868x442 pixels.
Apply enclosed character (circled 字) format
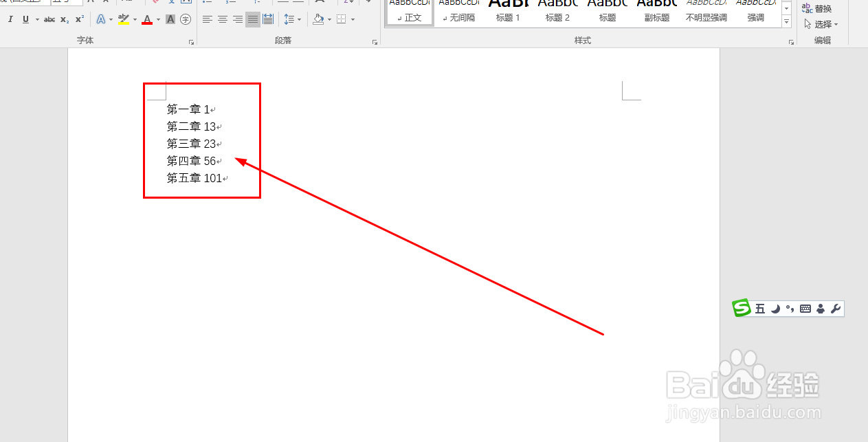click(x=186, y=19)
